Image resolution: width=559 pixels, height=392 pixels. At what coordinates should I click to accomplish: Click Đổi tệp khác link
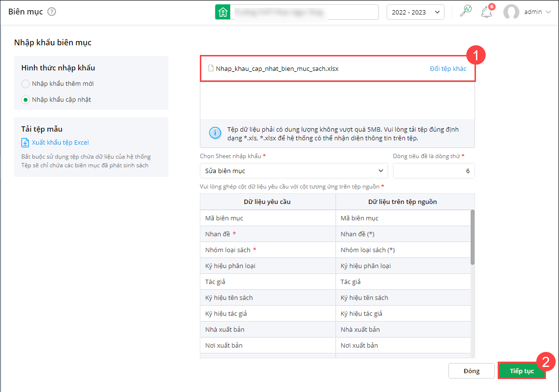coord(448,68)
